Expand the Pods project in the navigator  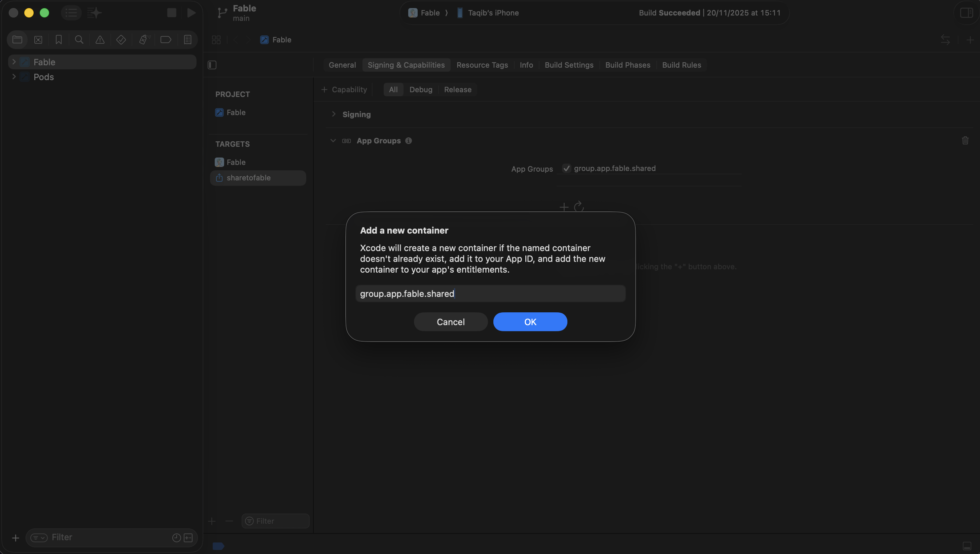14,77
